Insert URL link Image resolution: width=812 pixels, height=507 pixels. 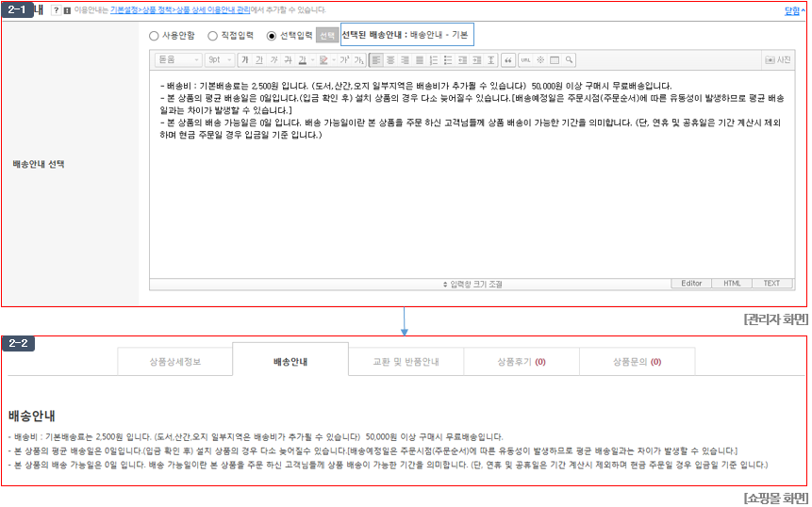[x=525, y=60]
